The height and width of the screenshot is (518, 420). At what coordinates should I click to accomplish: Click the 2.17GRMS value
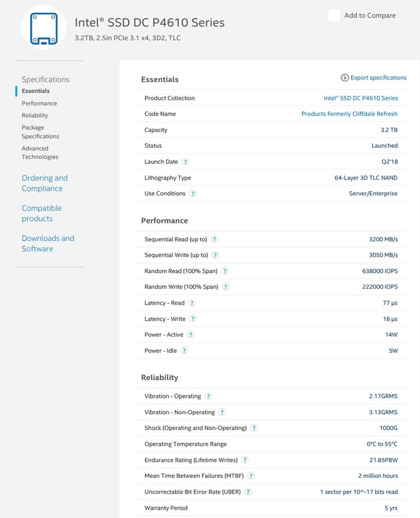(383, 396)
